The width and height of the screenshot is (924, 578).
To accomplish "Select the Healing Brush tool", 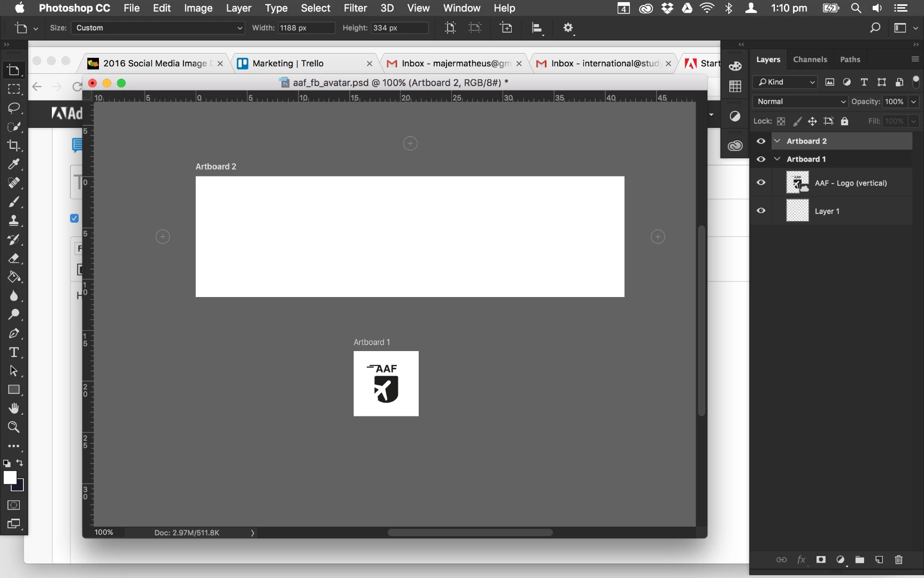I will pyautogui.click(x=14, y=183).
